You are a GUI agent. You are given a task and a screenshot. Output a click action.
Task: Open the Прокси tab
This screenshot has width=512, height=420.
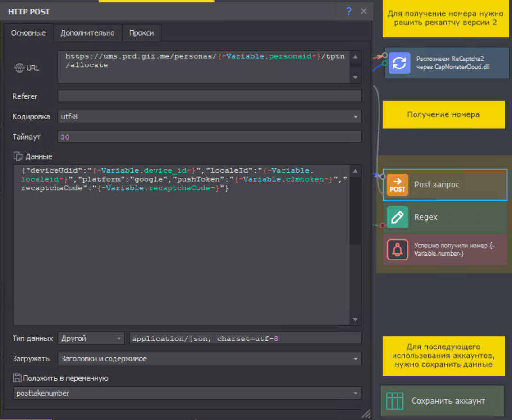point(142,33)
